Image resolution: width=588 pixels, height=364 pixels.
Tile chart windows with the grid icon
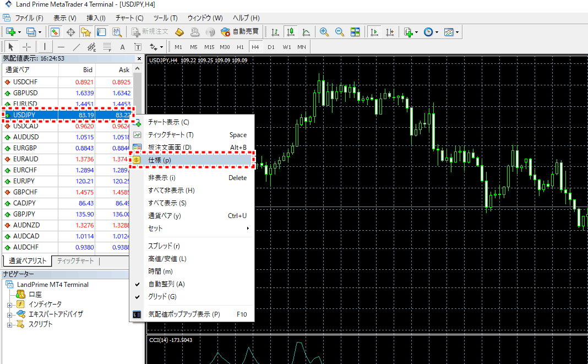click(x=355, y=32)
